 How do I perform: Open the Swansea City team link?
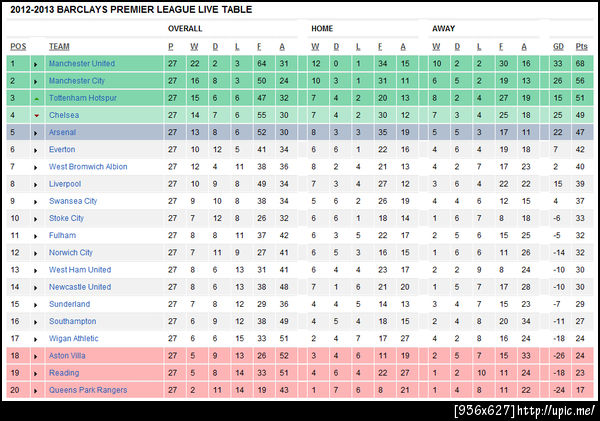(x=73, y=201)
